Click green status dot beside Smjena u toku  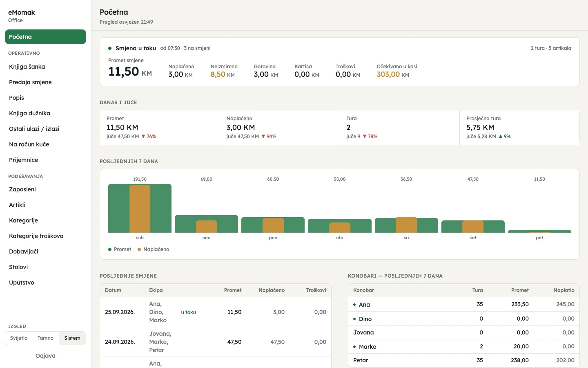point(110,48)
